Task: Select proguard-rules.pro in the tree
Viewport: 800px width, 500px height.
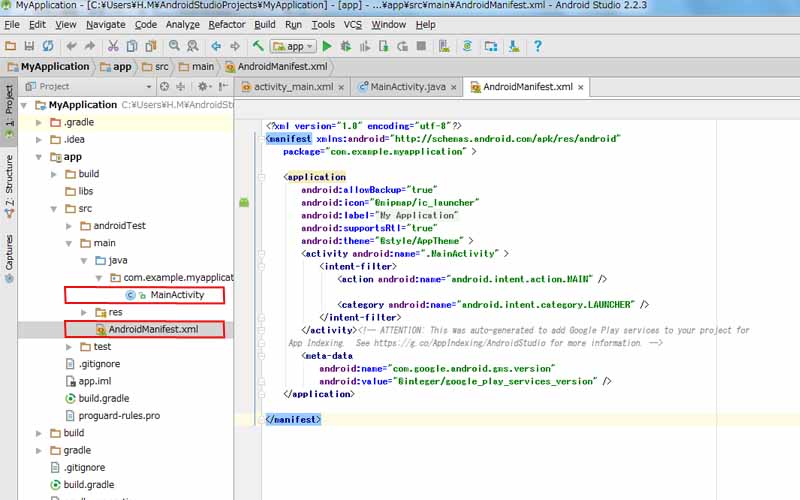Action: (119, 416)
